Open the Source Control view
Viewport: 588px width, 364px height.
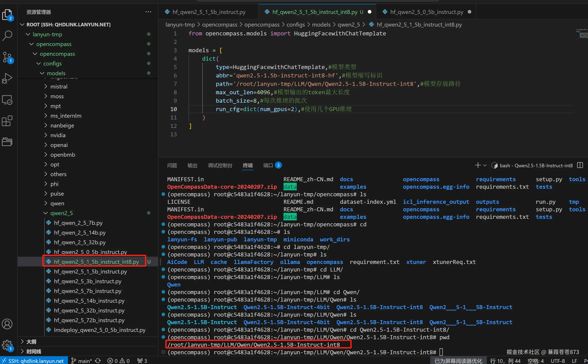point(7,57)
